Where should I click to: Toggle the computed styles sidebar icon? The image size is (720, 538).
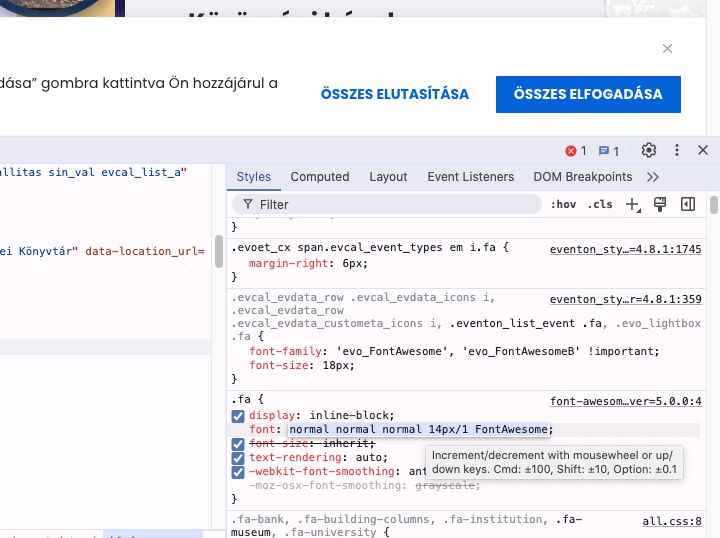tap(688, 204)
